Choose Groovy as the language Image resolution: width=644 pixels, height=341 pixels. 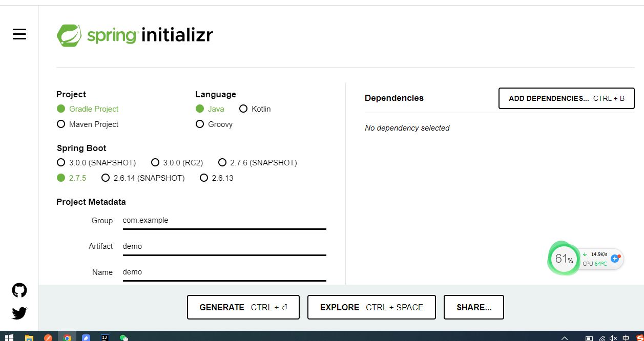click(214, 124)
